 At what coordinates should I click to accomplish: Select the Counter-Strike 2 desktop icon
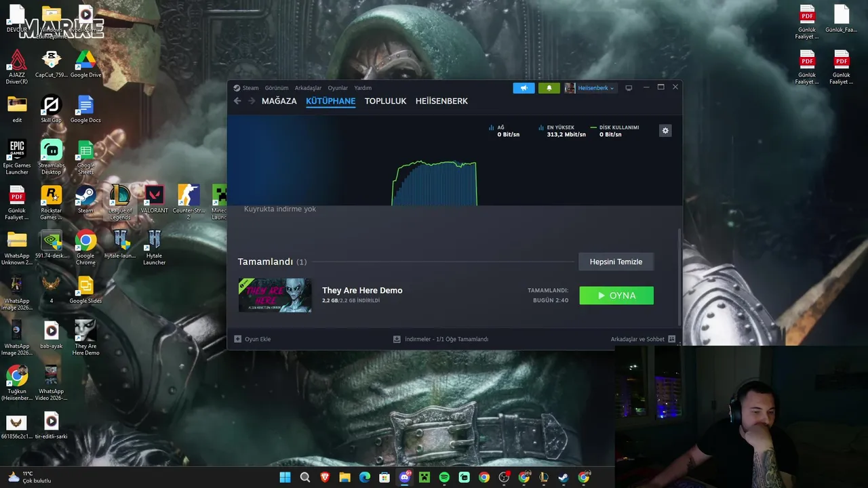[189, 203]
